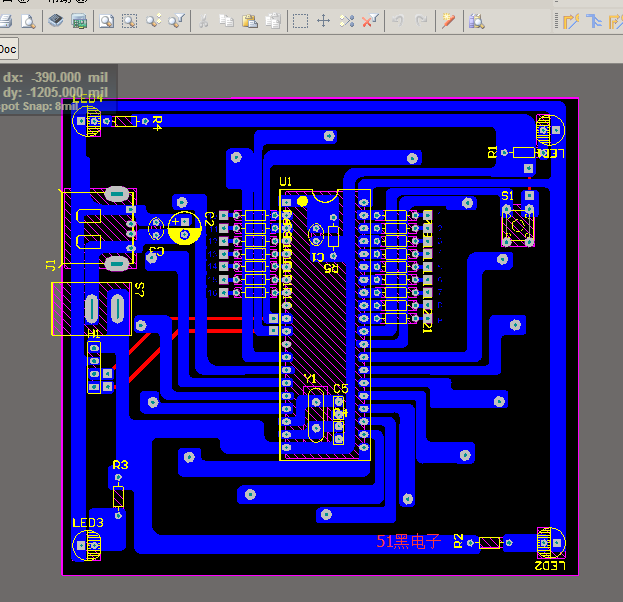Select the S1 designator label
This screenshot has width=623, height=602.
[x=507, y=196]
